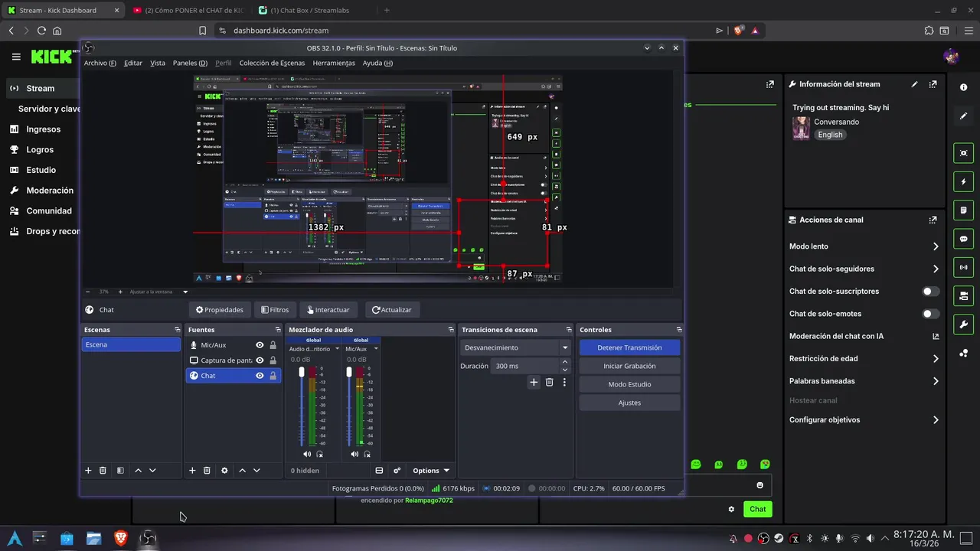Toggle lock on Mic/Aux source
The width and height of the screenshot is (980, 551).
[x=273, y=345]
